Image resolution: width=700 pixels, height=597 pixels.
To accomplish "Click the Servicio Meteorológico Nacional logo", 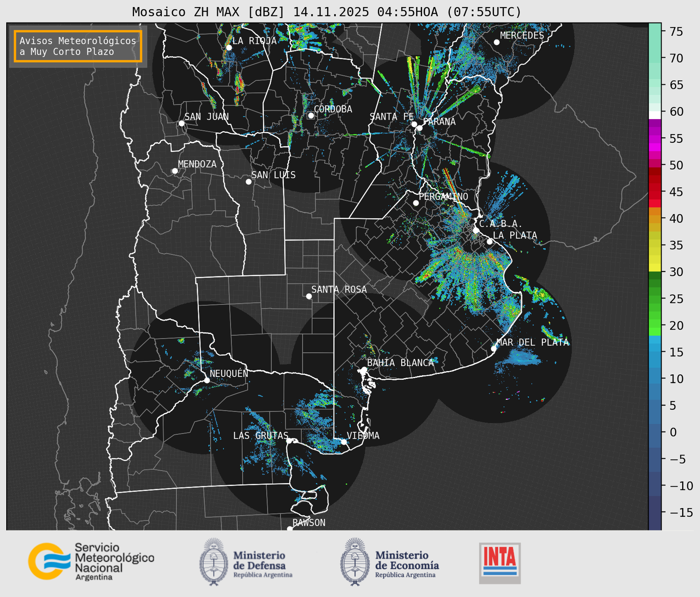I will [x=91, y=561].
